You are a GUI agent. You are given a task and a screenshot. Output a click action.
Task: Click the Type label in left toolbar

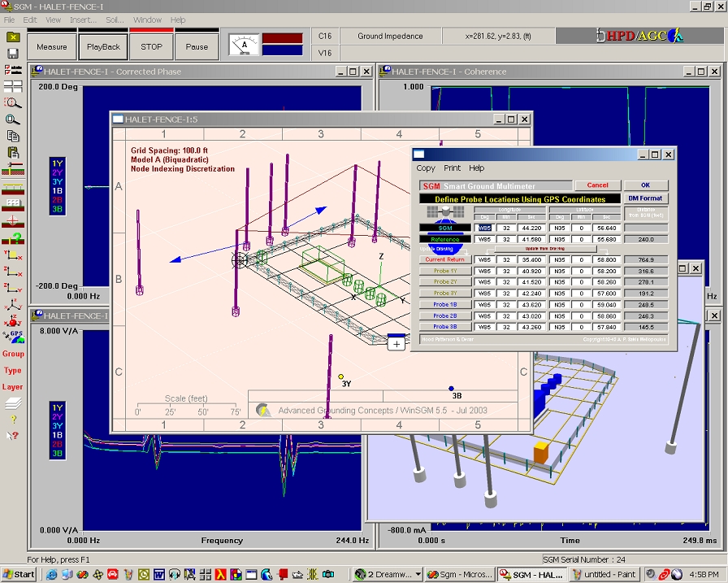(12, 370)
